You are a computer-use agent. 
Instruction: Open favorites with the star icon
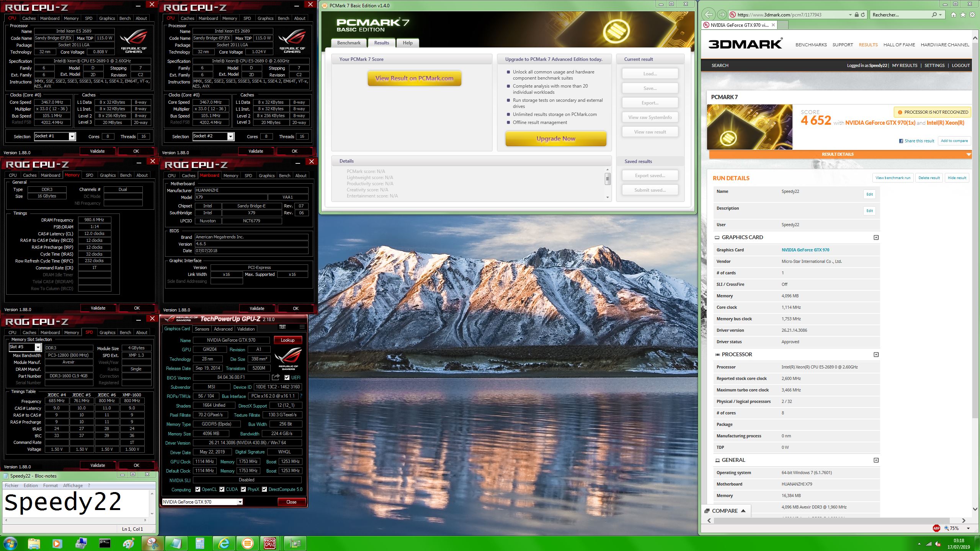(963, 15)
